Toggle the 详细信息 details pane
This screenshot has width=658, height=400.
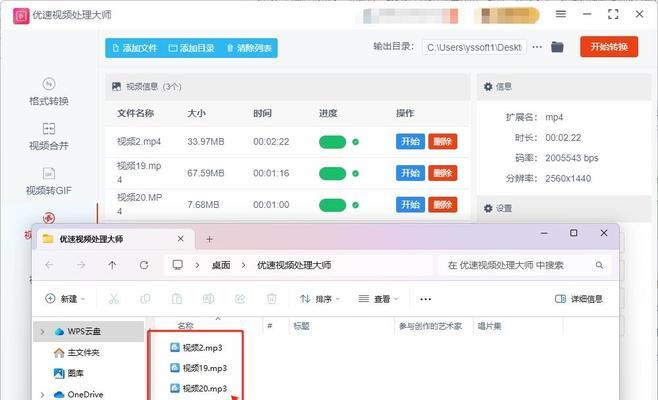coord(579,299)
